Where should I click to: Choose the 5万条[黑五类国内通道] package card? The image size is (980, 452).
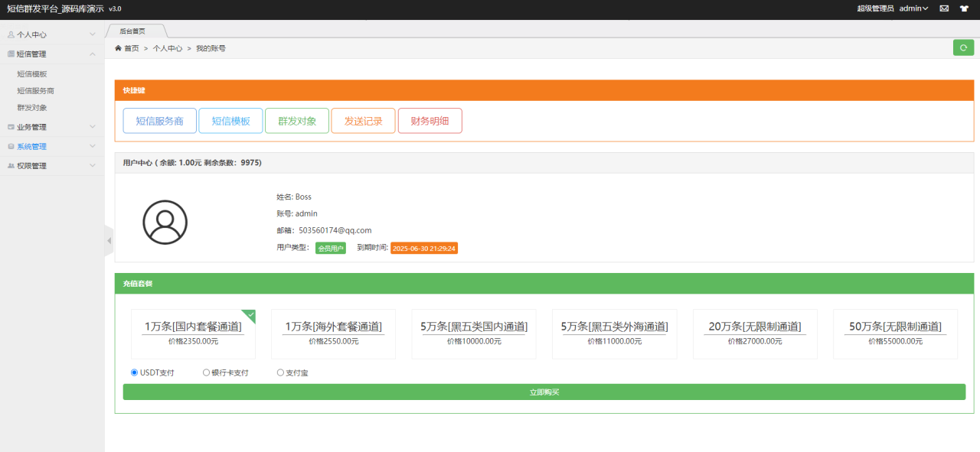(x=474, y=333)
